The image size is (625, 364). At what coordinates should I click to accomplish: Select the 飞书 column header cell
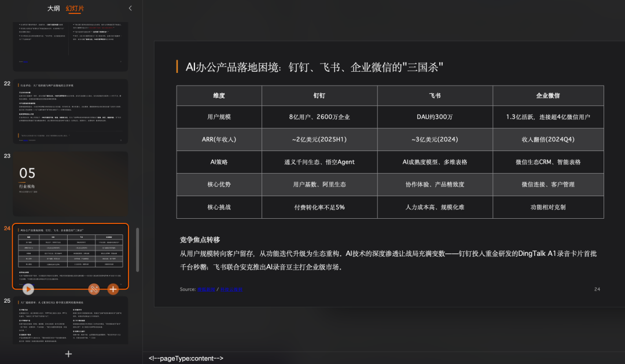pos(435,95)
